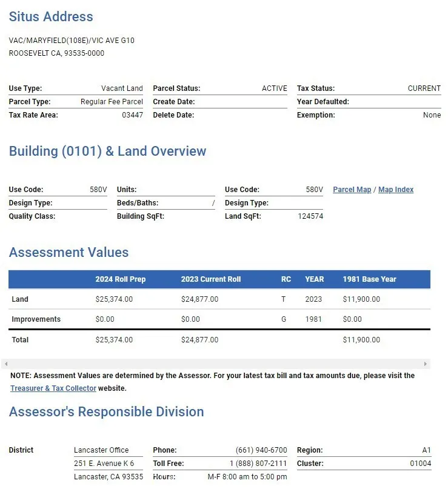Image resolution: width=448 pixels, height=489 pixels.
Task: Select the 1981 Base Year column header
Action: [369, 279]
